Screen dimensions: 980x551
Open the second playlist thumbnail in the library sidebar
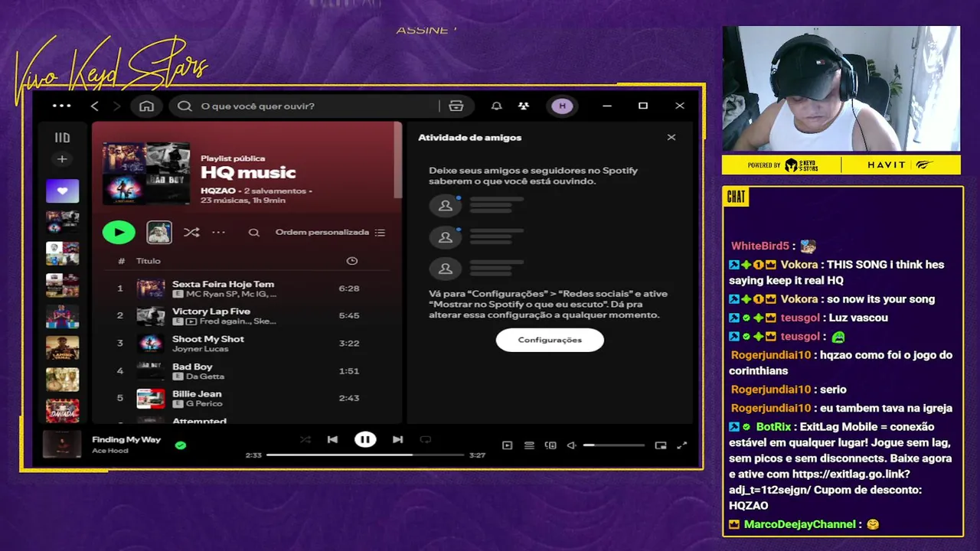(62, 222)
